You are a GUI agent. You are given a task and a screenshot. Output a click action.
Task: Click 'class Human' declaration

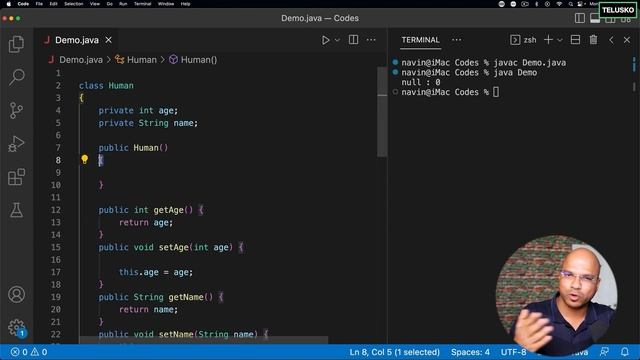click(106, 86)
